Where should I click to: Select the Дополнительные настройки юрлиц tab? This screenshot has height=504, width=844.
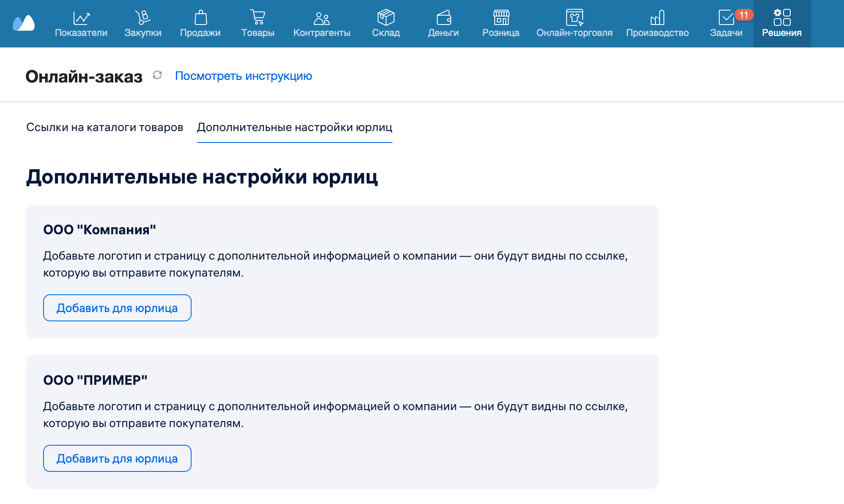point(294,127)
